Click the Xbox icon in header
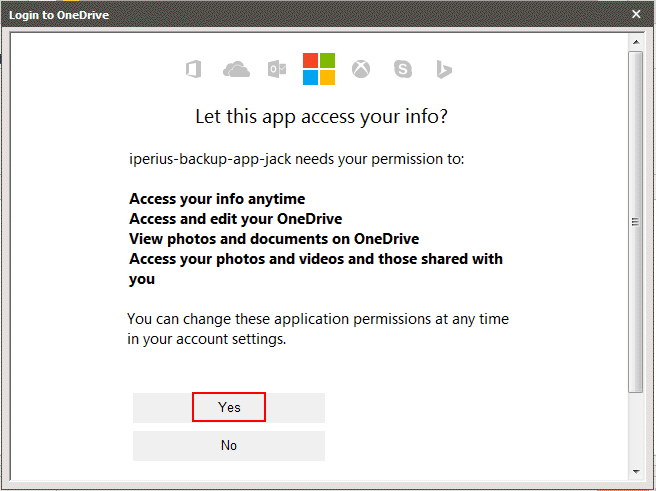 361,69
